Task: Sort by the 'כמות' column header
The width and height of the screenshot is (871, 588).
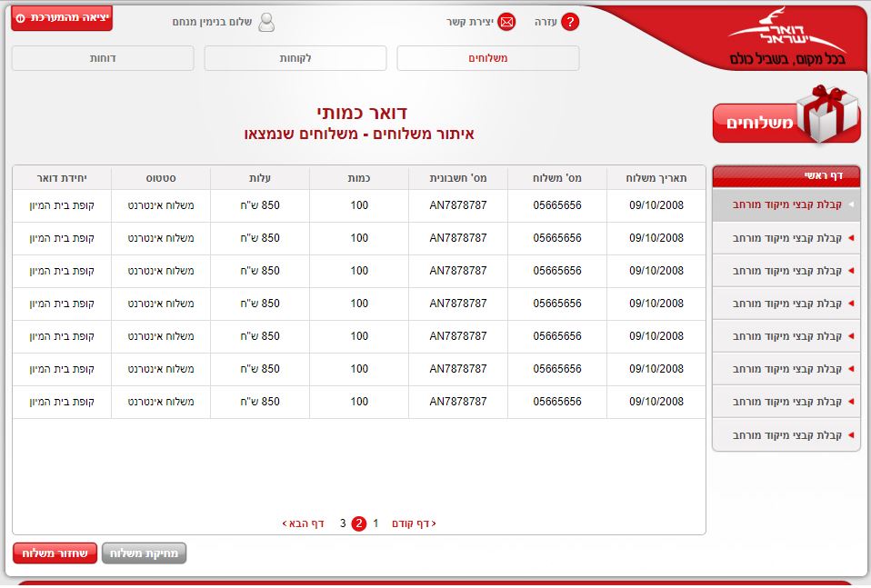Action: tap(359, 178)
